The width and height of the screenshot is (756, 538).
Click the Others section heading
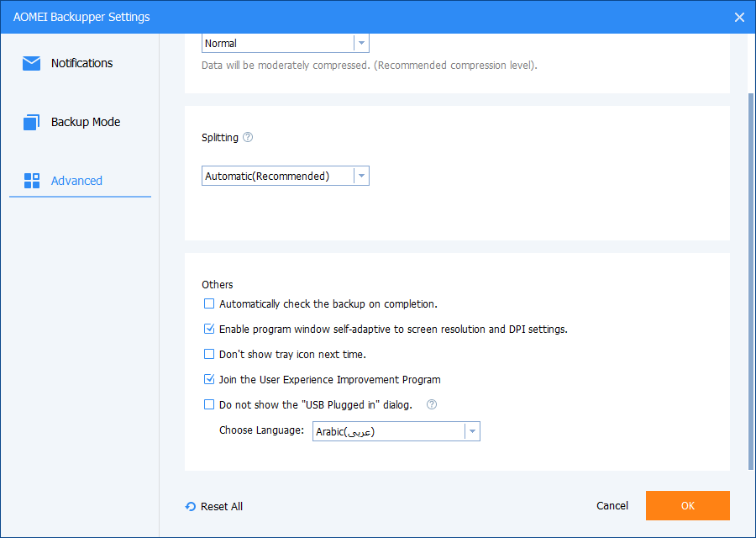[218, 284]
